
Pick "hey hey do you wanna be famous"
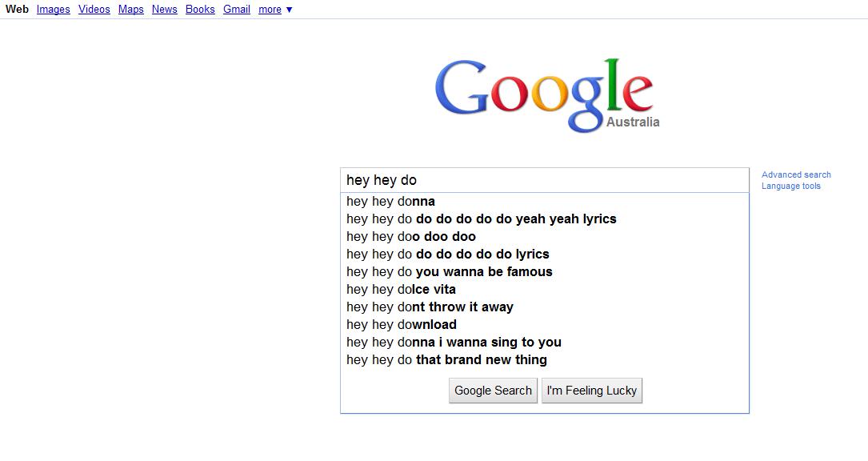coord(449,272)
